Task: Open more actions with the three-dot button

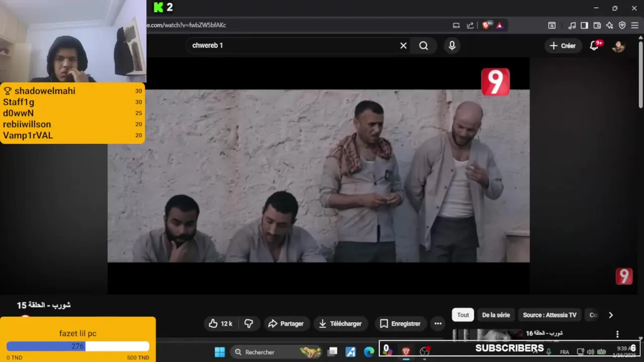Action: click(438, 324)
